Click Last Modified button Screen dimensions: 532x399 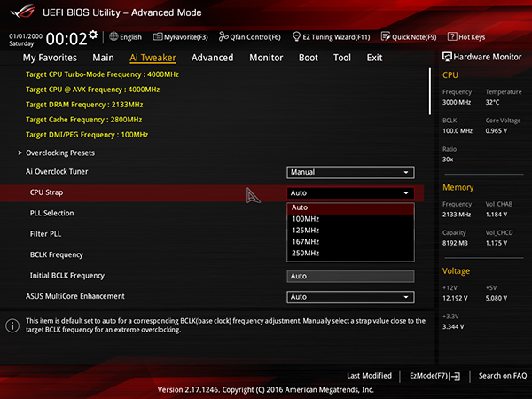369,376
